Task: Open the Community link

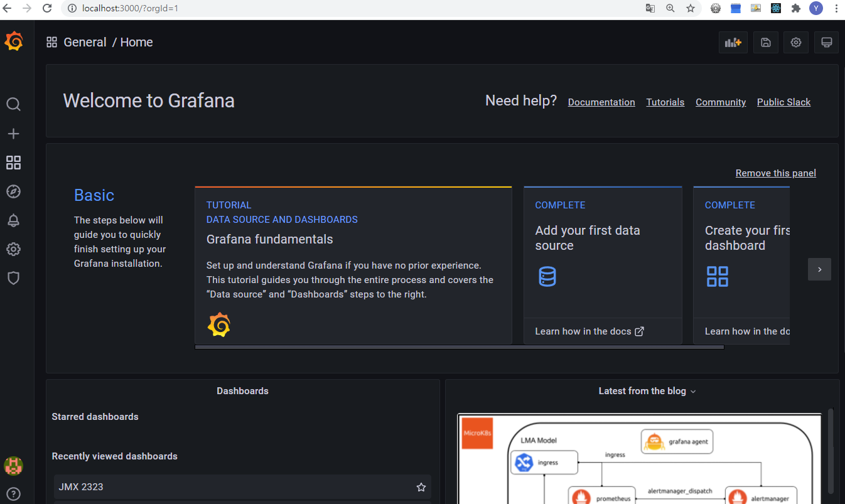Action: 721,102
